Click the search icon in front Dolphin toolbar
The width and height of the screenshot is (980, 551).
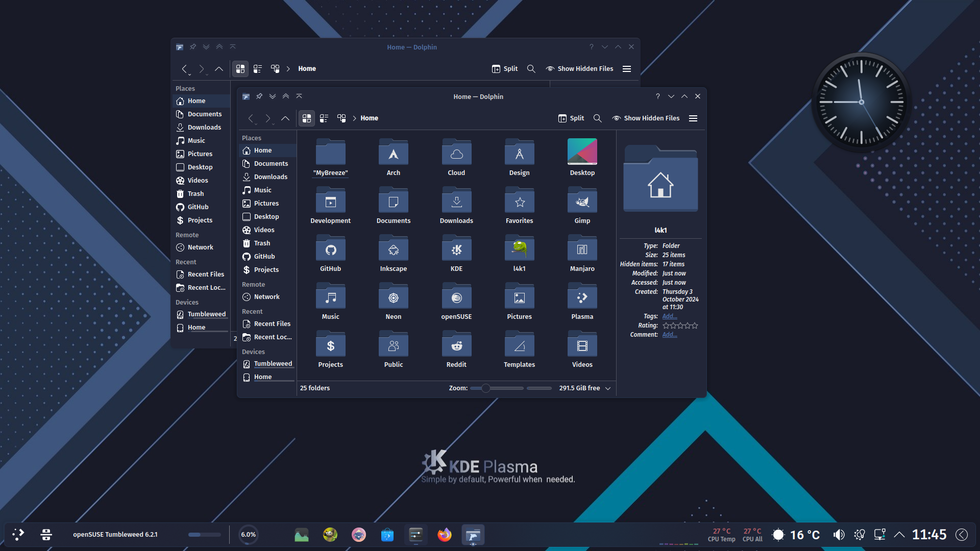click(x=597, y=118)
